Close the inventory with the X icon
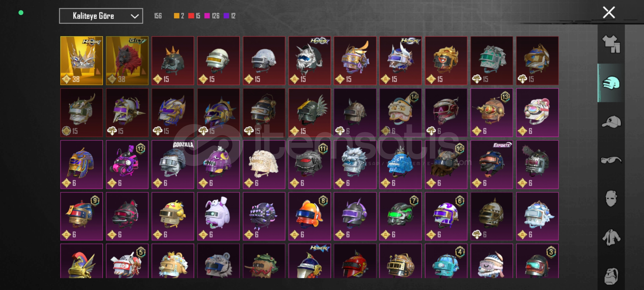The height and width of the screenshot is (290, 644). coord(609,12)
